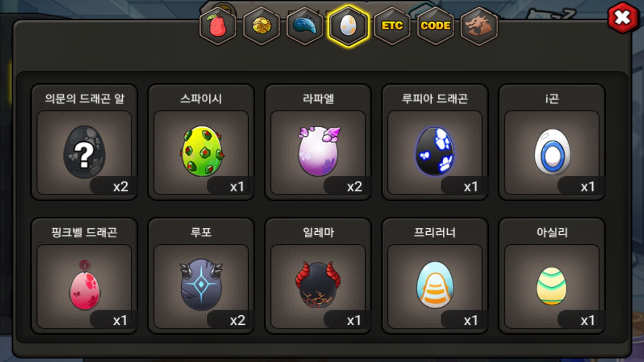
Task: Click the 루포 card title
Action: [201, 233]
